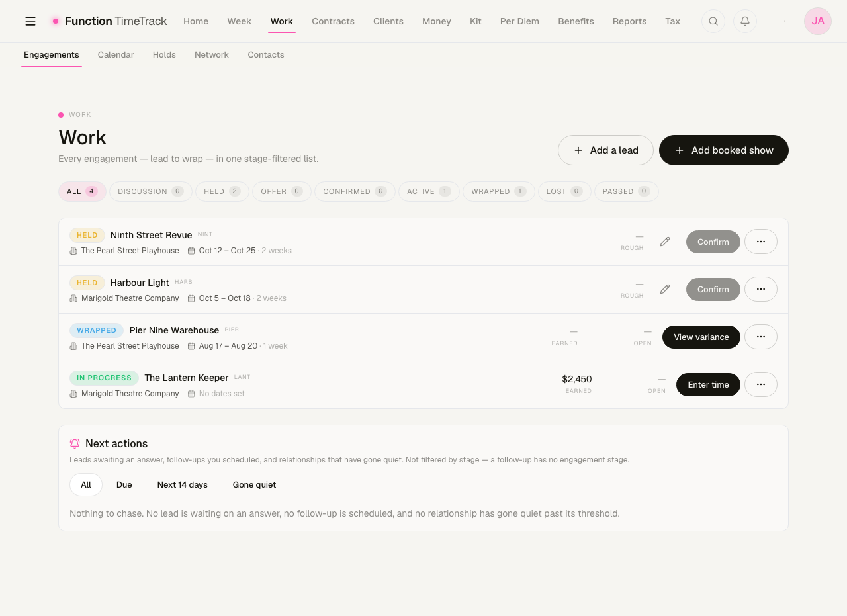This screenshot has height=616, width=847.
Task: Click the Function TimeTrack logo
Action: [x=109, y=21]
